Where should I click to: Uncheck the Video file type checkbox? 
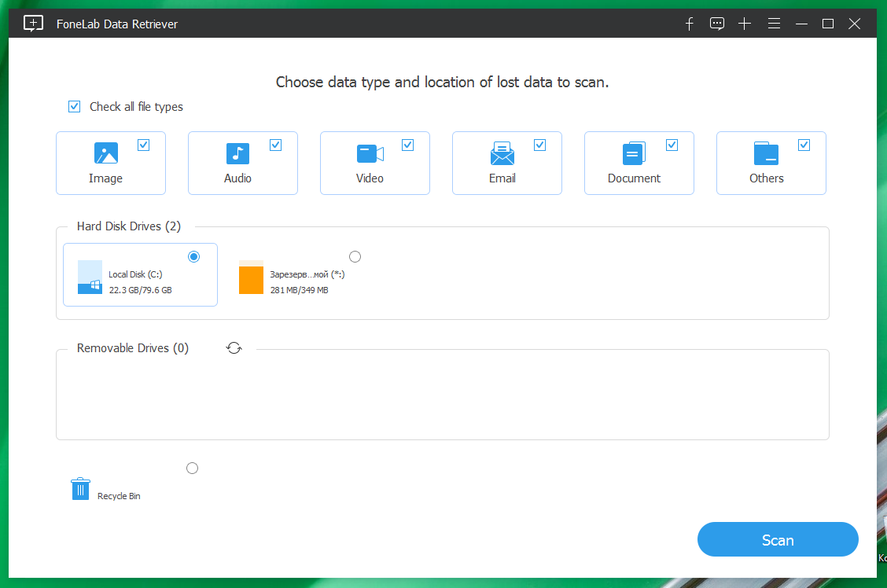(x=407, y=144)
